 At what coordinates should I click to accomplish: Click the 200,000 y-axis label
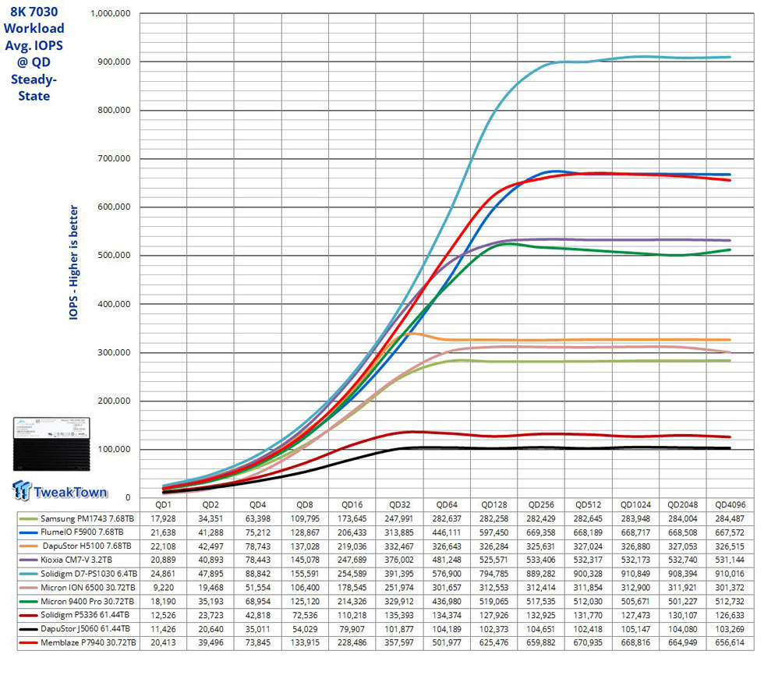[x=114, y=401]
